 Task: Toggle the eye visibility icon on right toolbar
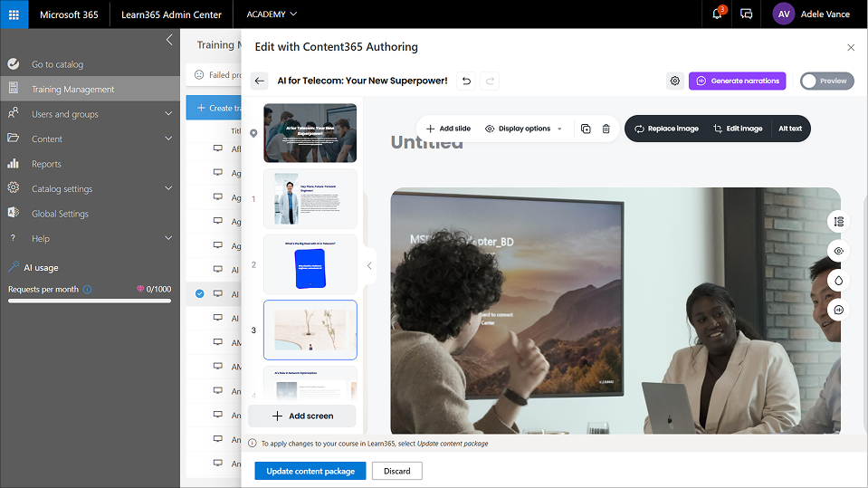coord(838,251)
